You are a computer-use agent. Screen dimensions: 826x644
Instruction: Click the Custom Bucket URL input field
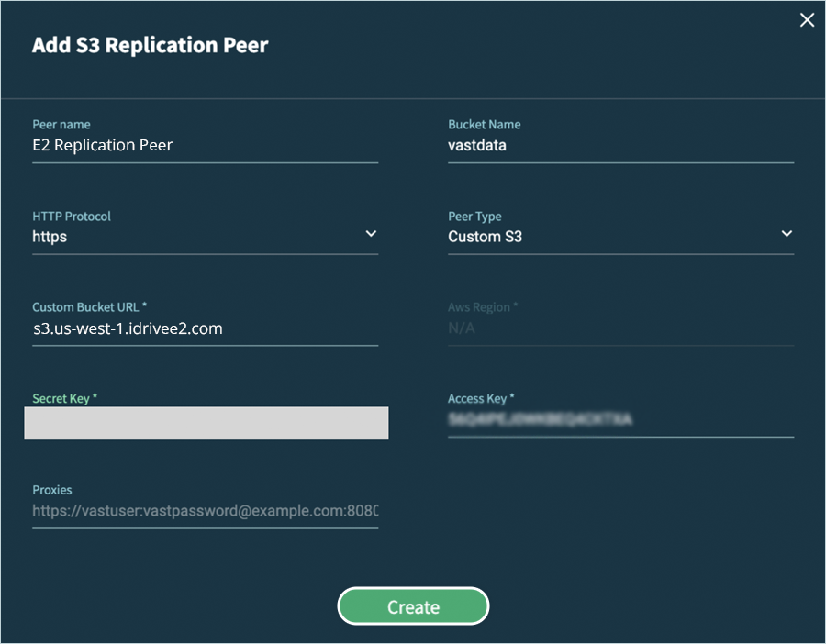pyautogui.click(x=205, y=328)
